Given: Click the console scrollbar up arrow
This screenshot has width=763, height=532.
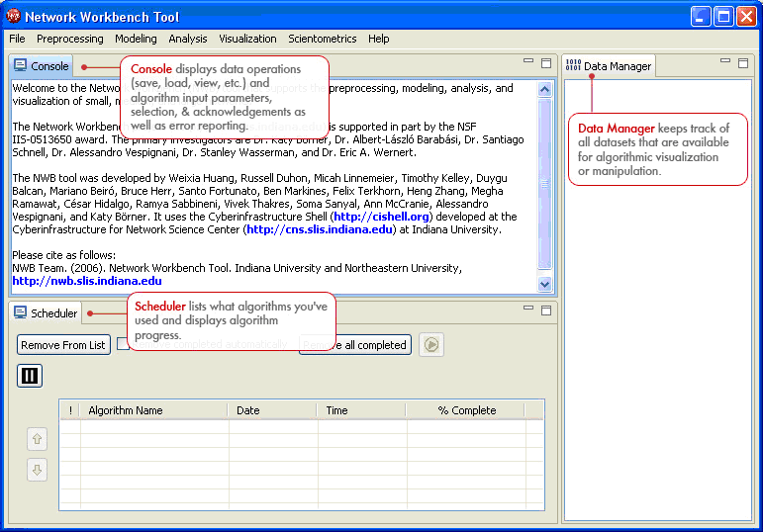Looking at the screenshot, I should click(545, 89).
